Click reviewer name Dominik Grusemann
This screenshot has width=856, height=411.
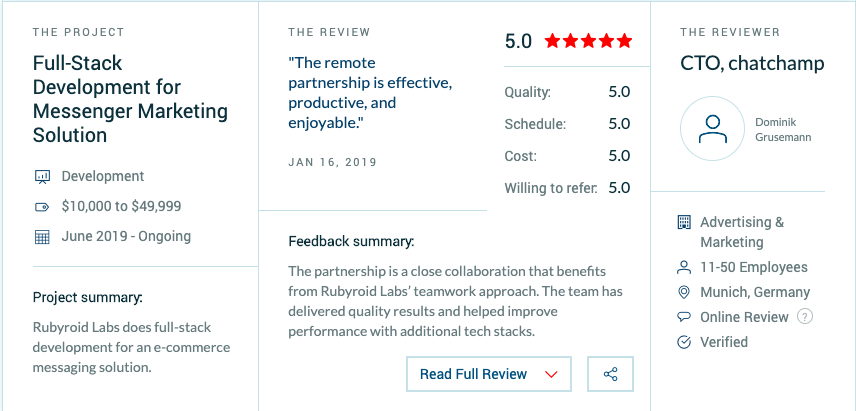(784, 129)
